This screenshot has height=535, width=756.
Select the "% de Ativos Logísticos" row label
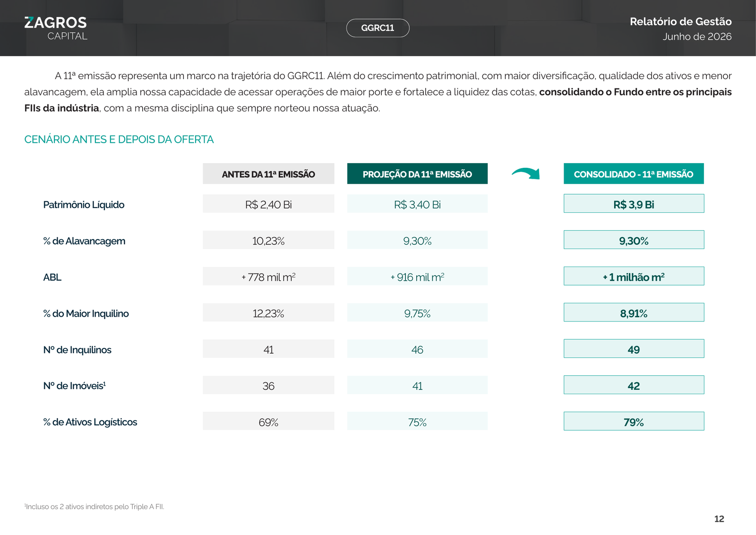(x=90, y=422)
